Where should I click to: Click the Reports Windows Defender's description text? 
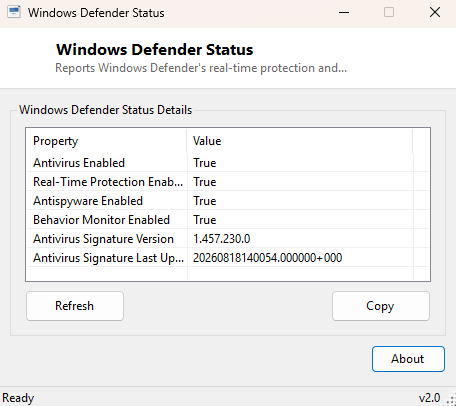[x=201, y=68]
